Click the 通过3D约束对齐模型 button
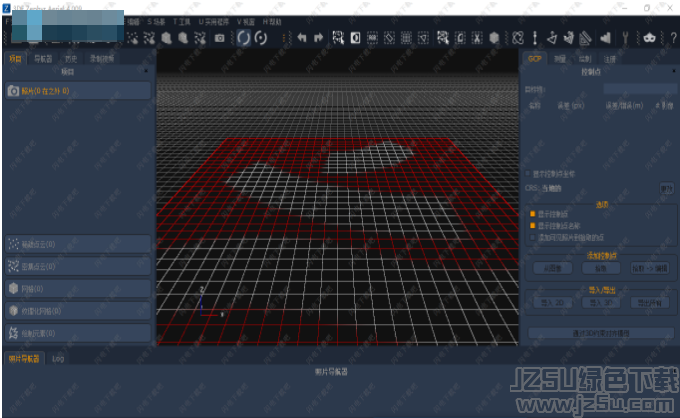 (x=601, y=333)
